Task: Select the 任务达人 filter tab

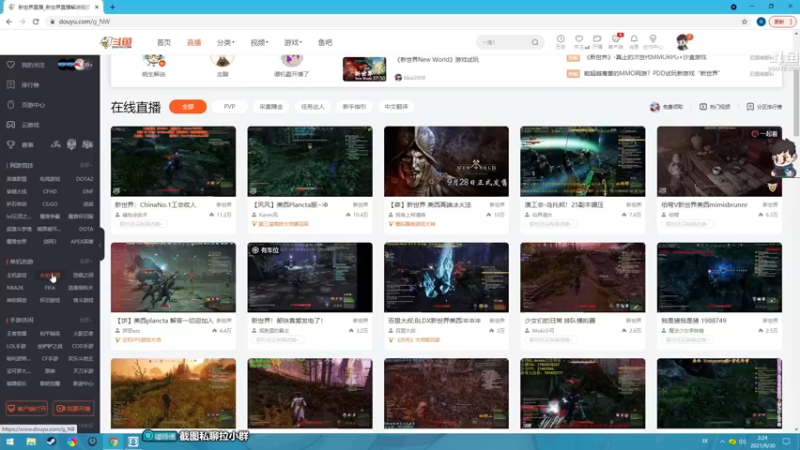Action: click(x=312, y=107)
